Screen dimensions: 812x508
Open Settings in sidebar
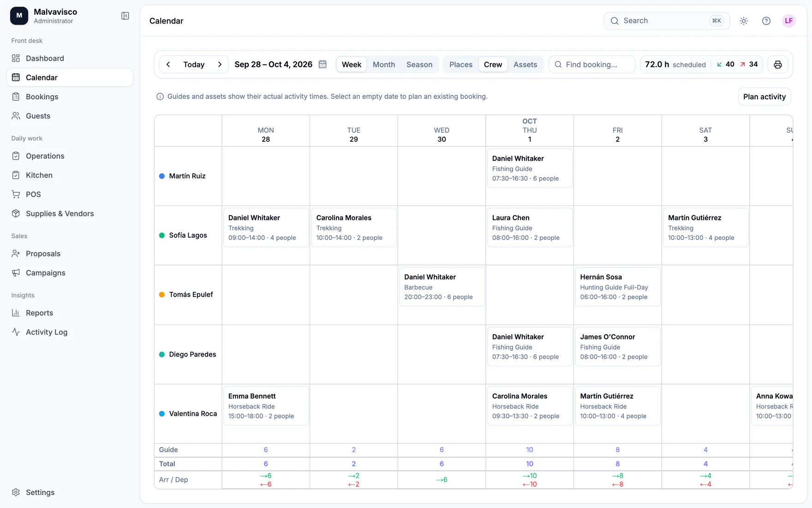pyautogui.click(x=70, y=492)
